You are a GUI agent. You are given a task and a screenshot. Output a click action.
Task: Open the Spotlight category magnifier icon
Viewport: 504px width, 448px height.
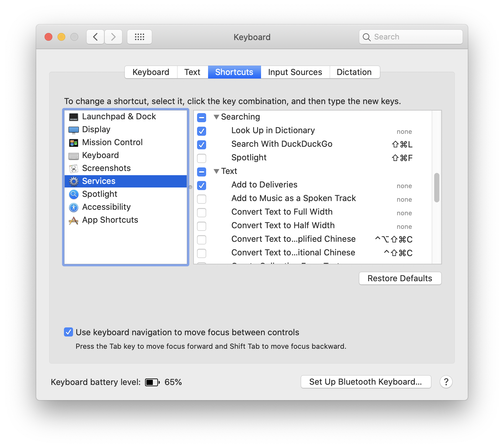(x=74, y=194)
